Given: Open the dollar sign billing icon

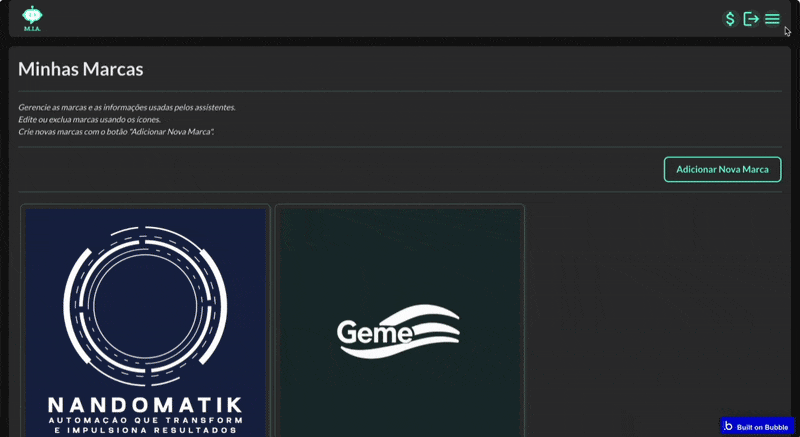Looking at the screenshot, I should [x=730, y=19].
